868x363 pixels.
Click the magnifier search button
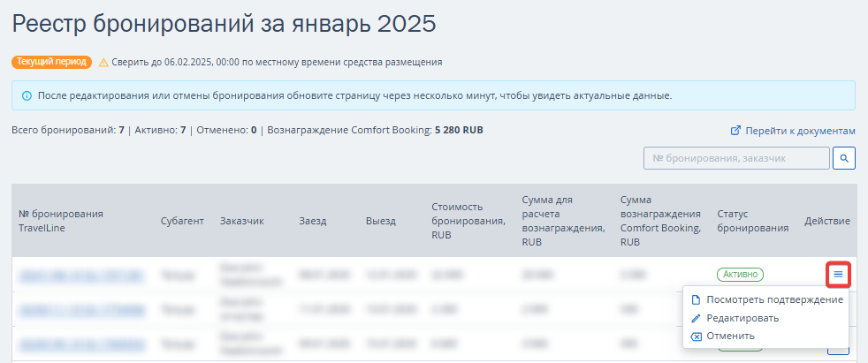pos(845,158)
